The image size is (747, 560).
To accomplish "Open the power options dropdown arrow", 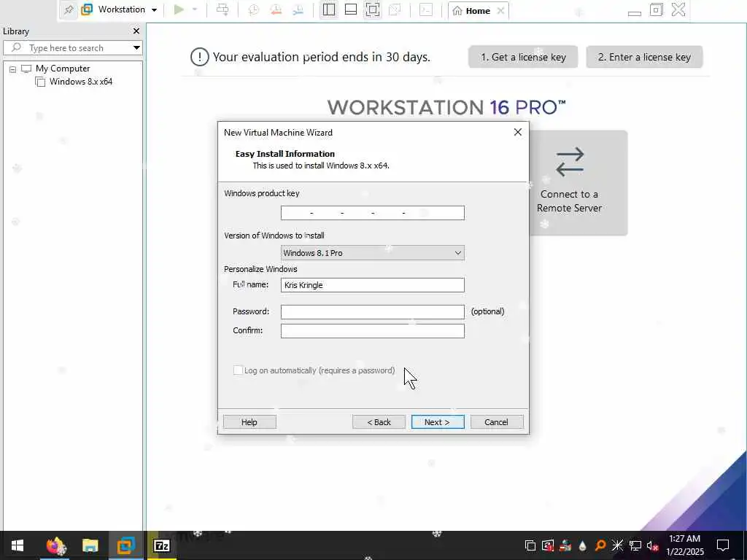I will 194,9.
